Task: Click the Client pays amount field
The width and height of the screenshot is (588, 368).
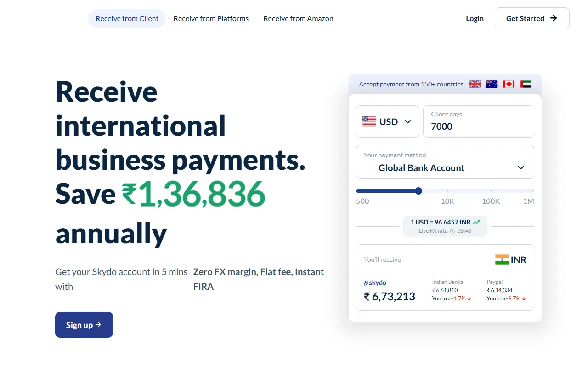Action: 479,121
